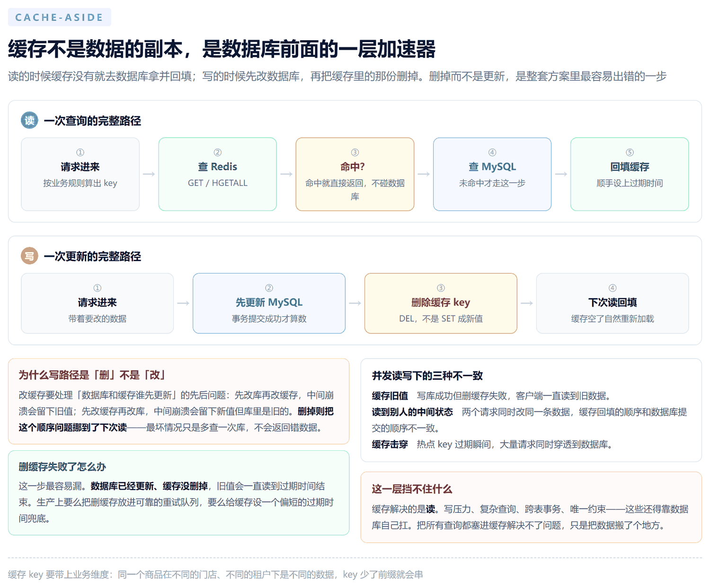Screen dimensions: 710x588
Task: Click the heading 删缓存失败了怎么办
Action: click(x=62, y=467)
